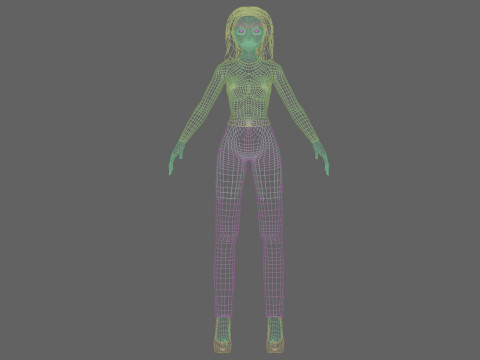Screen dimensions: 480x360
Task: Select the belt mesh at the waist
Action: (249, 123)
